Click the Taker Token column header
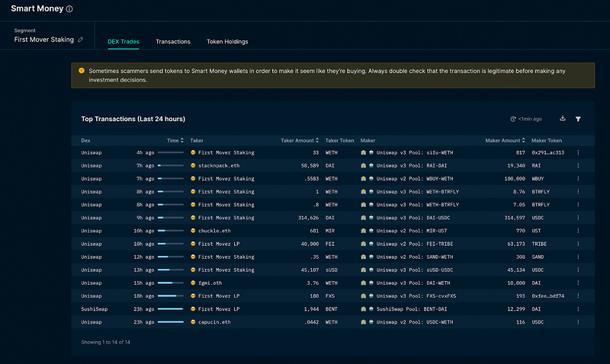Screen dimensions: 610x364 pyautogui.click(x=339, y=141)
